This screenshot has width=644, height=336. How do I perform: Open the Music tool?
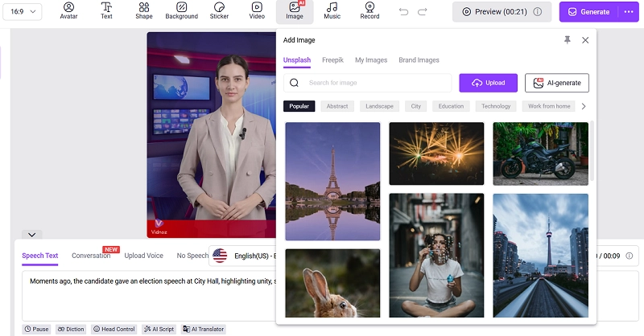[x=332, y=10]
